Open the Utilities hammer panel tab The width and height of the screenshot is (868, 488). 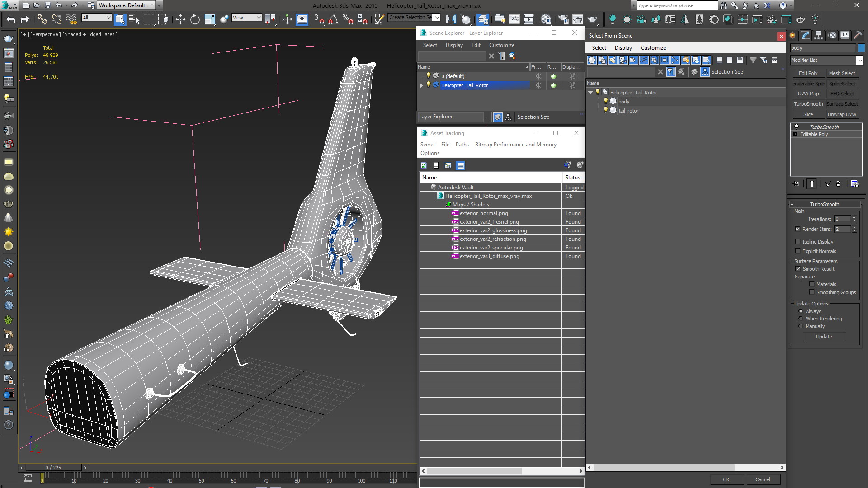click(858, 35)
